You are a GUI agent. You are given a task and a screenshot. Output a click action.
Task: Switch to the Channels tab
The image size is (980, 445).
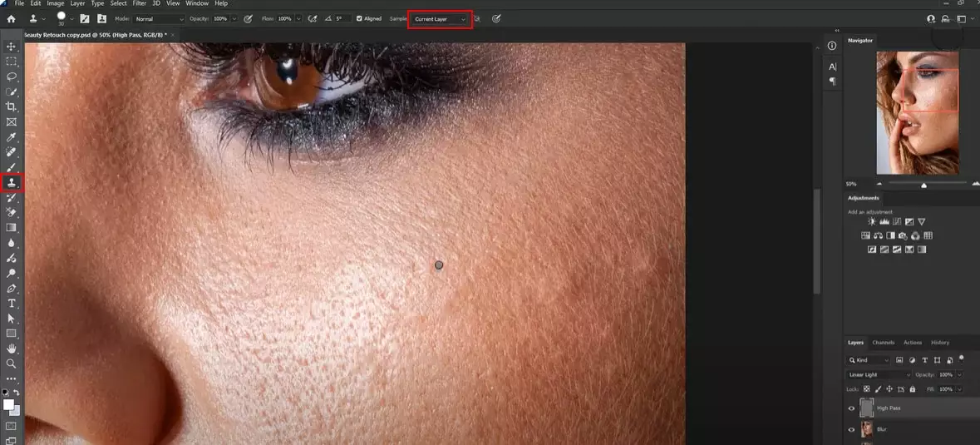pyautogui.click(x=883, y=343)
